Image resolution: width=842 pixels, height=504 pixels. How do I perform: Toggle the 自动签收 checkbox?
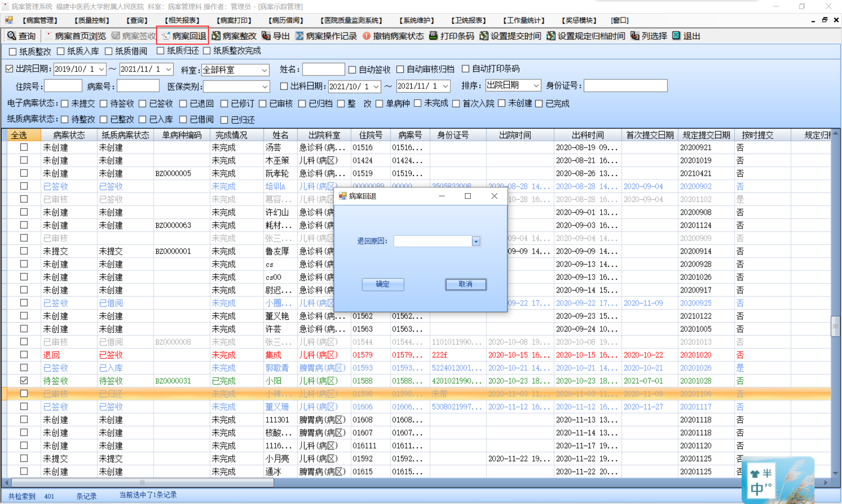(x=352, y=70)
